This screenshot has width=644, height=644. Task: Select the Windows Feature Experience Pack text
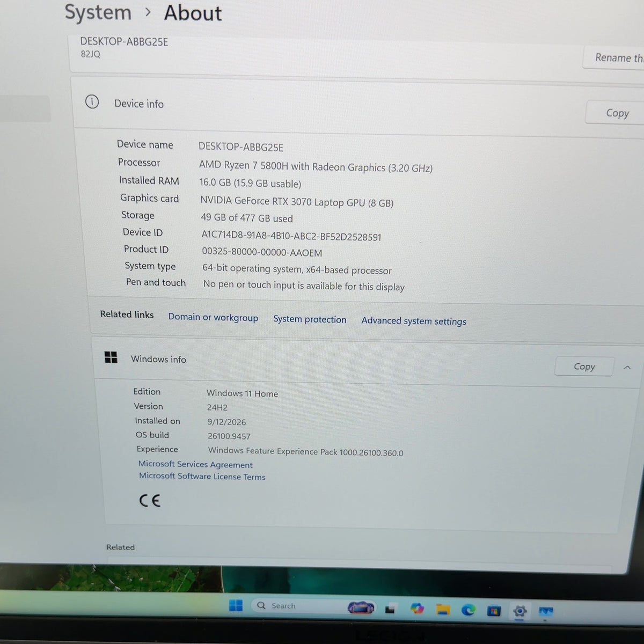(x=305, y=451)
